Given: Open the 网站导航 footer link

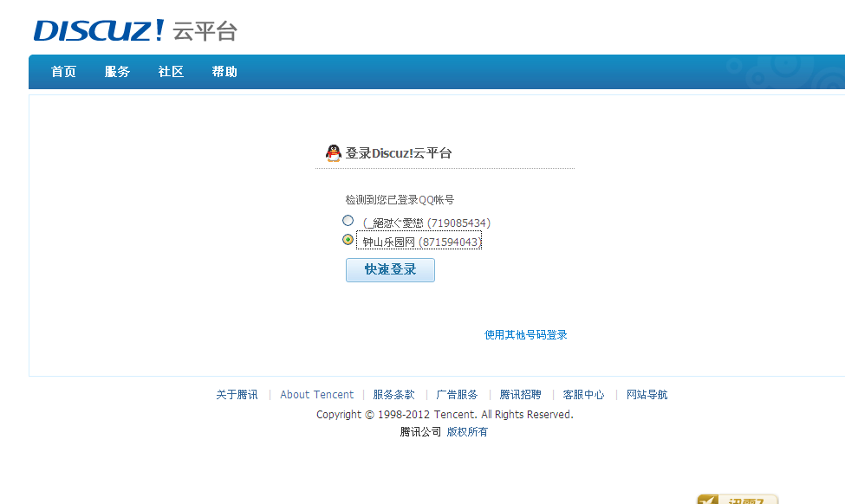Looking at the screenshot, I should coord(647,395).
